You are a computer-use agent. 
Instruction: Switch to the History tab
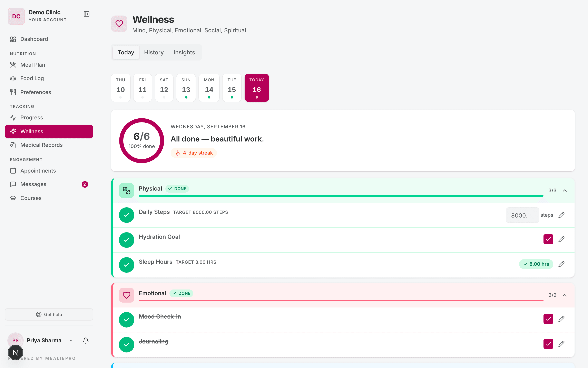(x=154, y=52)
